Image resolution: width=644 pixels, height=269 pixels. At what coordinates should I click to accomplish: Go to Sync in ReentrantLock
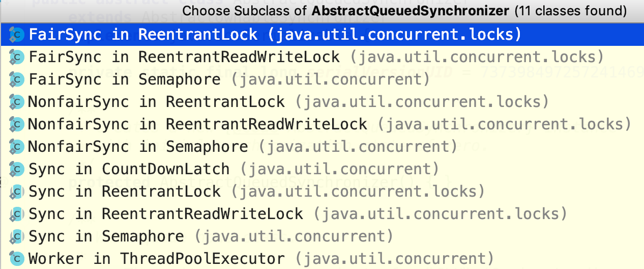[x=322, y=192]
